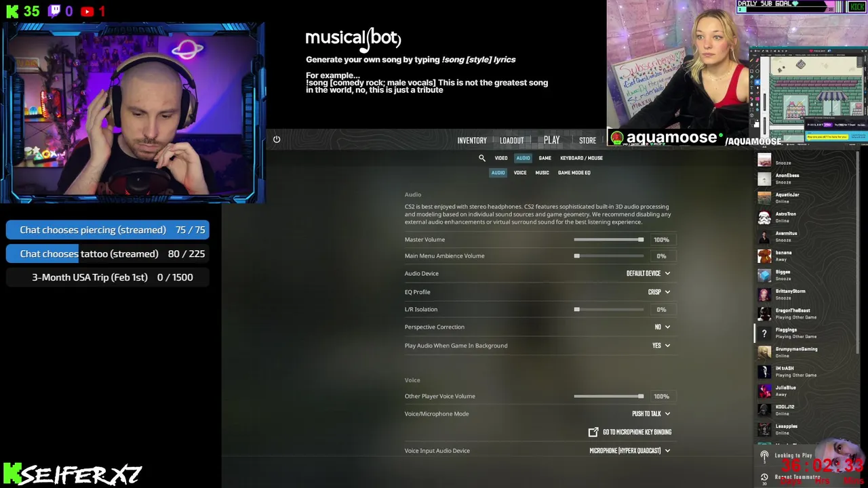
Task: Click the YouTube icon in stream overlay
Action: (87, 12)
